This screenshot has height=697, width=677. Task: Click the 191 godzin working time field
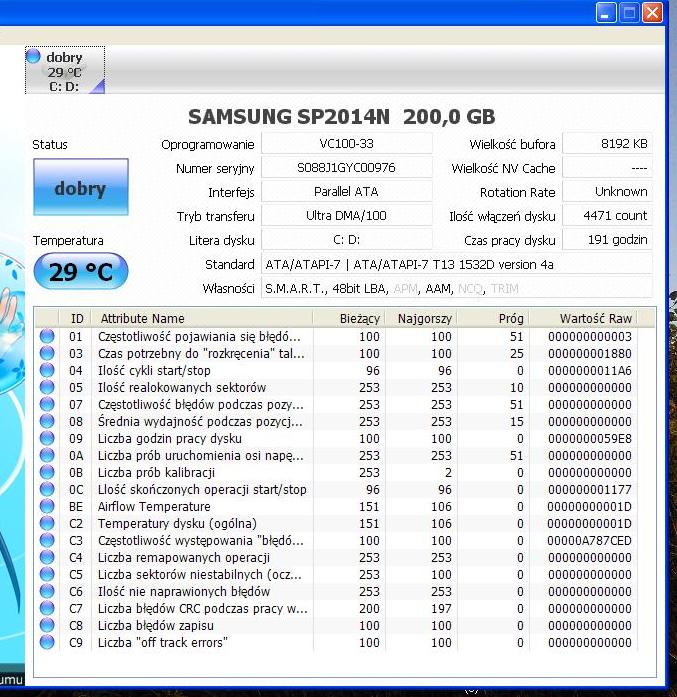tap(608, 240)
